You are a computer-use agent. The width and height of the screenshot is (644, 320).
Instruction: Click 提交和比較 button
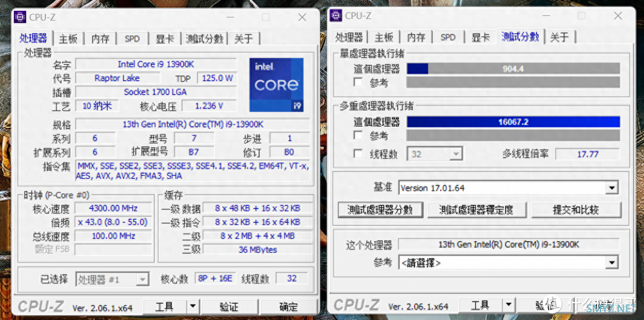pos(576,210)
